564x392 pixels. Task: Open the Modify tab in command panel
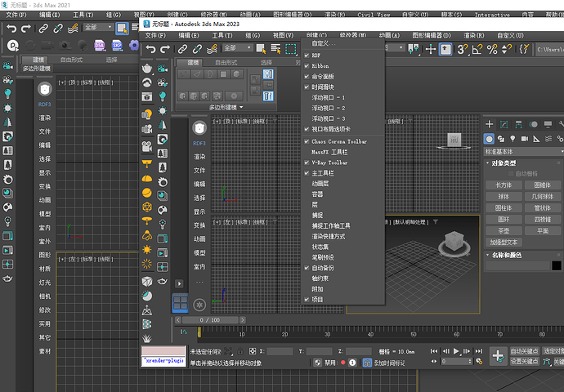(x=504, y=124)
